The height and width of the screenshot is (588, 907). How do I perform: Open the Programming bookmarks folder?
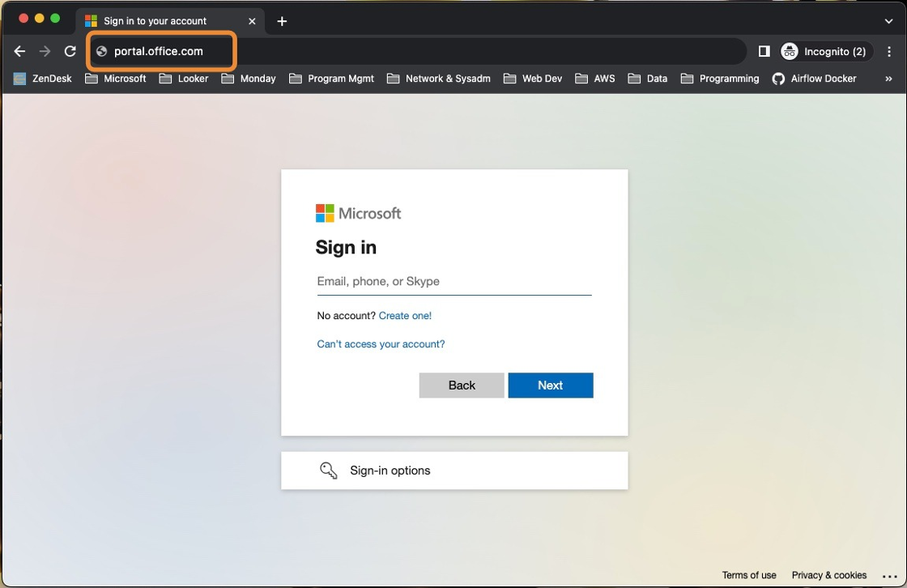tap(720, 79)
